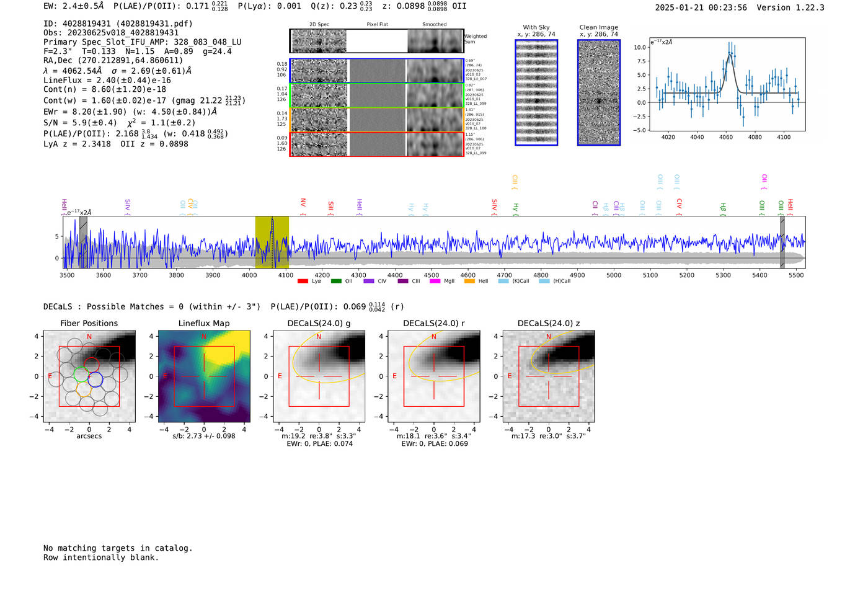868x591 pixels.
Task: Click the yellow highlighted region in the spectrum
Action: pos(272,242)
